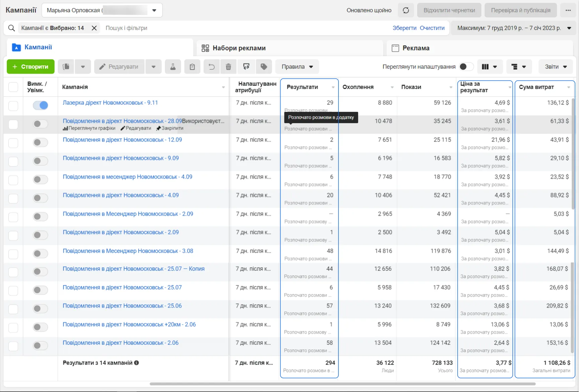Click the refresh data icon

(x=406, y=10)
